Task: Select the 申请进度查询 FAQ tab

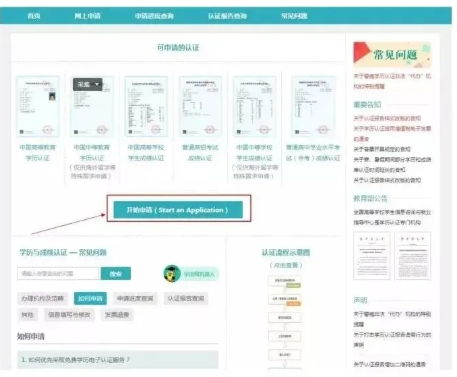Action: [x=135, y=298]
